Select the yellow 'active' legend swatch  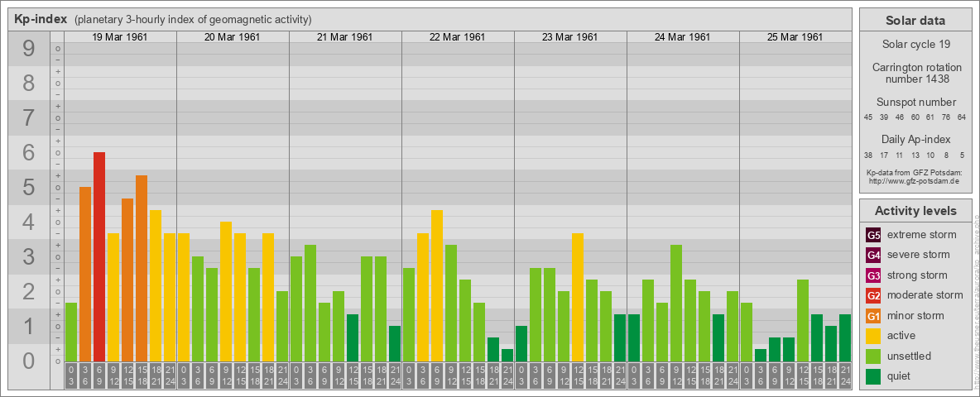pos(873,336)
